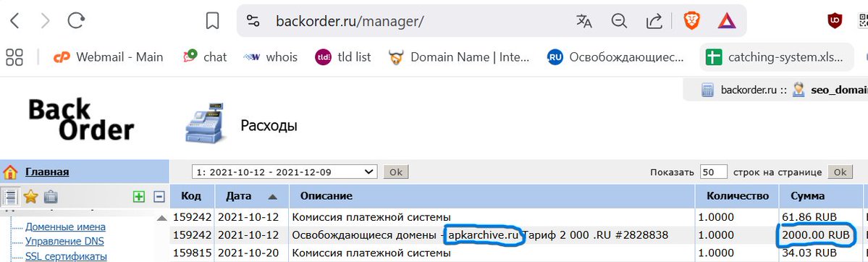868x262 pixels.
Task: Expand all tree nodes with green plus
Action: click(x=139, y=197)
